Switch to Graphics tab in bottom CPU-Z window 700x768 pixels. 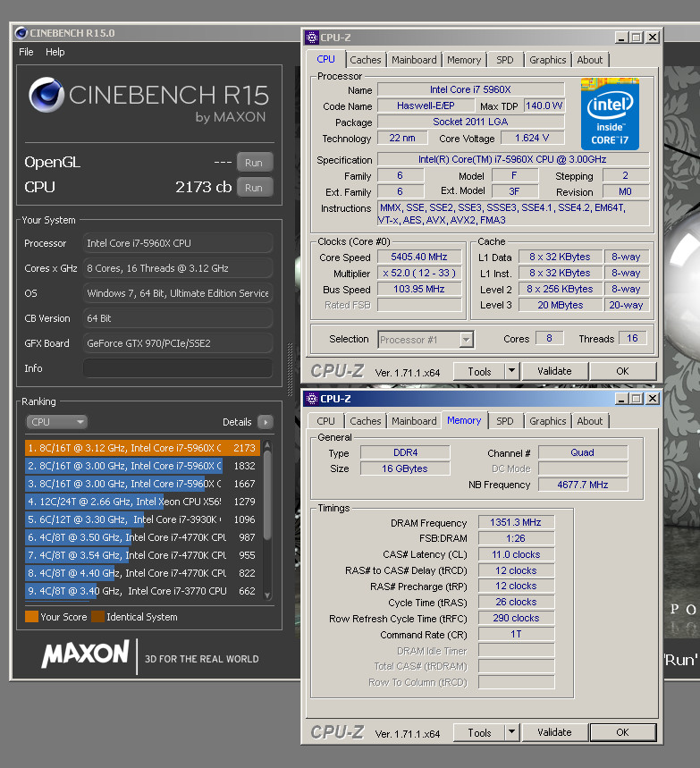point(548,421)
